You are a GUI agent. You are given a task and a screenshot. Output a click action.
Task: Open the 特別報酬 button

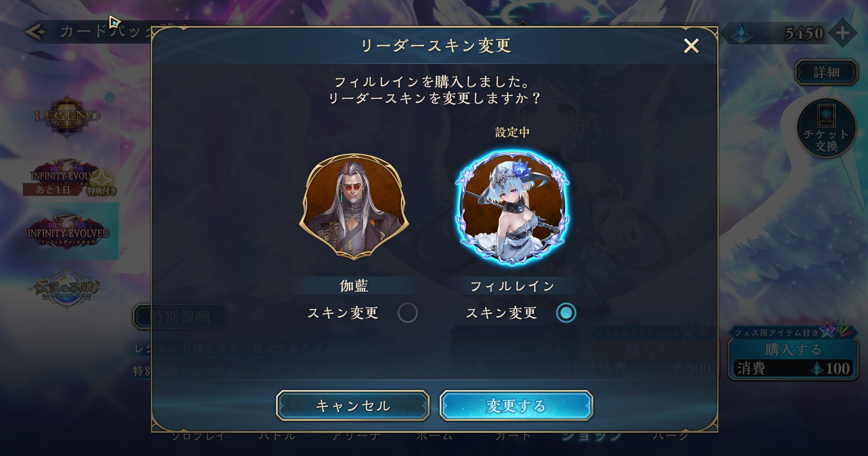[180, 316]
